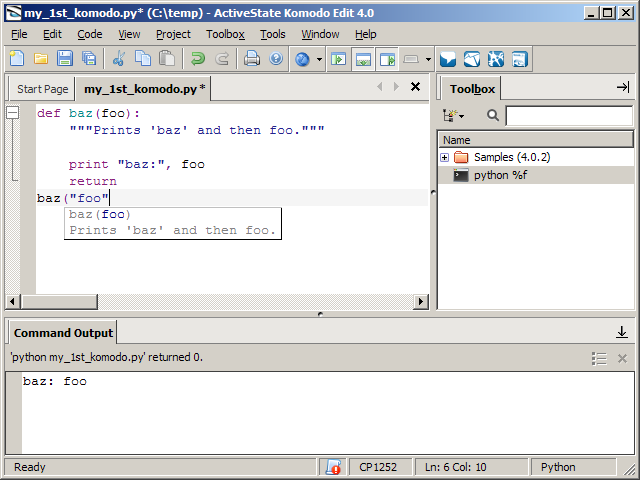Click the Toolbox search input field
The image size is (640, 480).
point(569,116)
